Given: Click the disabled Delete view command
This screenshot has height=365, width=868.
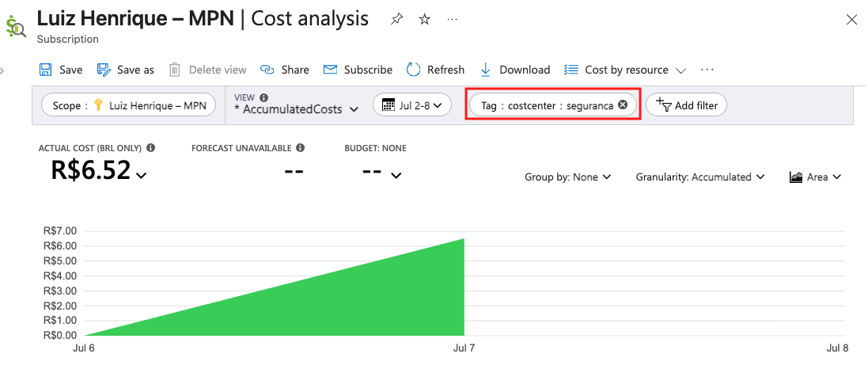Looking at the screenshot, I should pos(207,70).
